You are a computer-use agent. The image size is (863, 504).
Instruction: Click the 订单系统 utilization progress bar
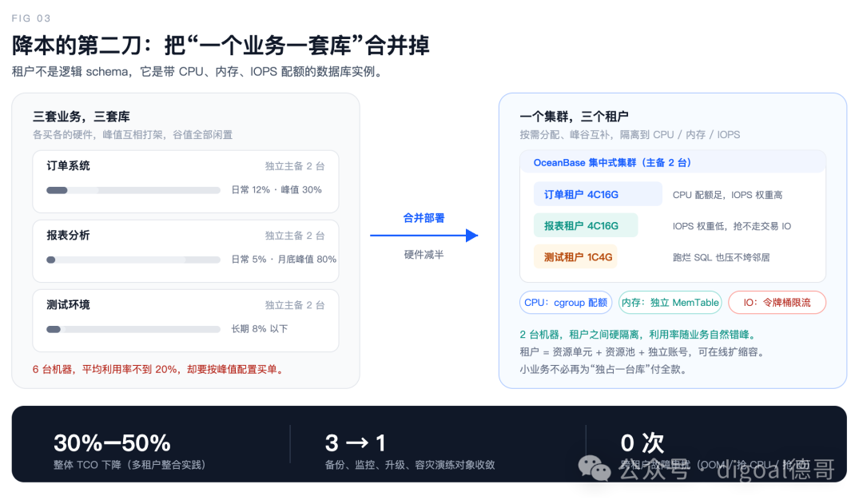pos(133,190)
